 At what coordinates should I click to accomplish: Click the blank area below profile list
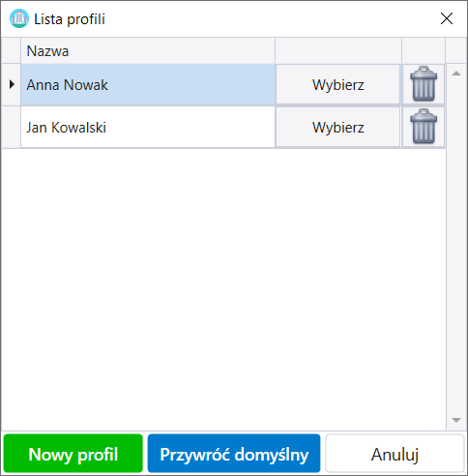coord(223,289)
